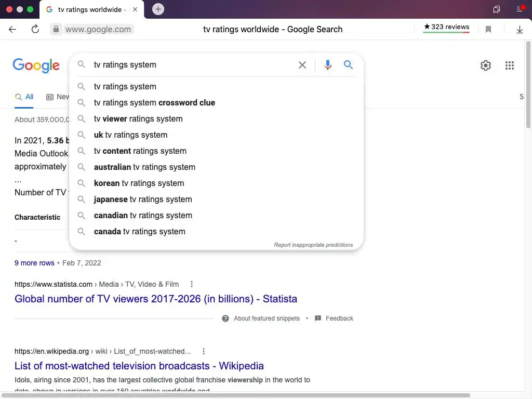Pick the 'uk tv ratings system' suggestion

click(216, 135)
